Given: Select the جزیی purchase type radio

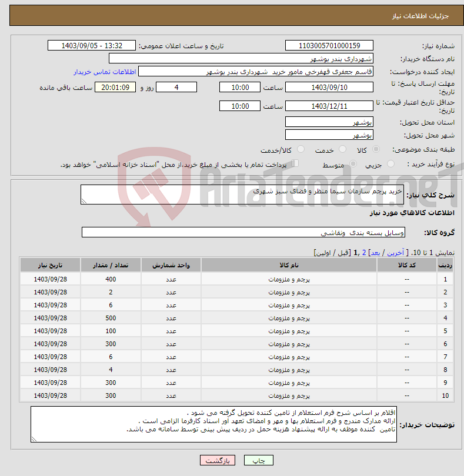Looking at the screenshot, I should [x=390, y=164].
